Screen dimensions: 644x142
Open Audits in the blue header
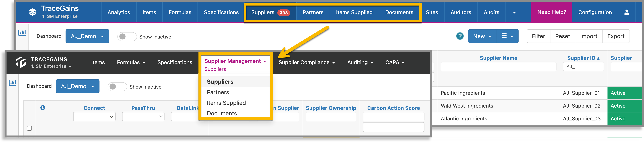coord(491,13)
